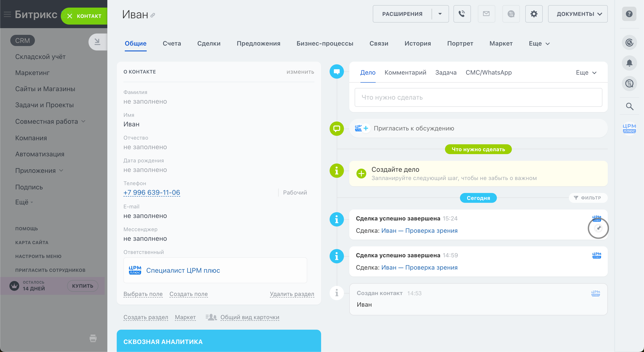Viewport: 644px width, 352px height.
Task: Click the phone call icon in header
Action: click(x=462, y=14)
